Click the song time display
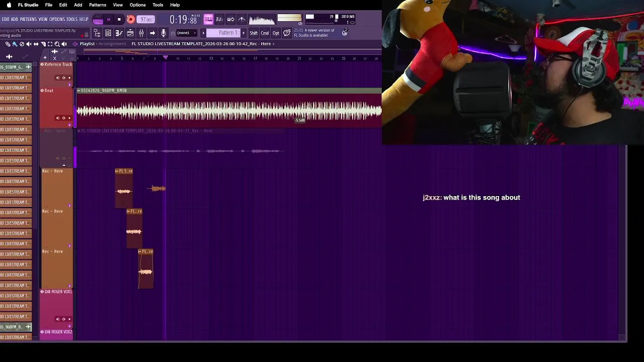Image resolution: width=644 pixels, height=362 pixels. coord(183,20)
